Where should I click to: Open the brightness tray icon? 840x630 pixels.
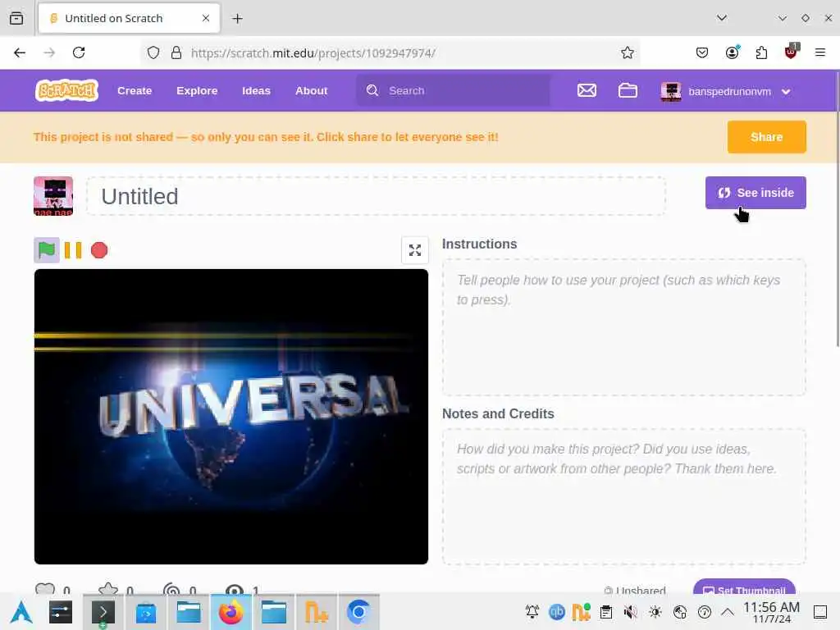655,612
